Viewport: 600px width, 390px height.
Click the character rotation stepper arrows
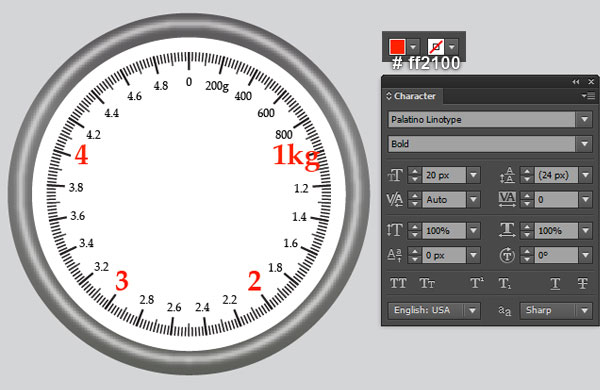pos(527,255)
